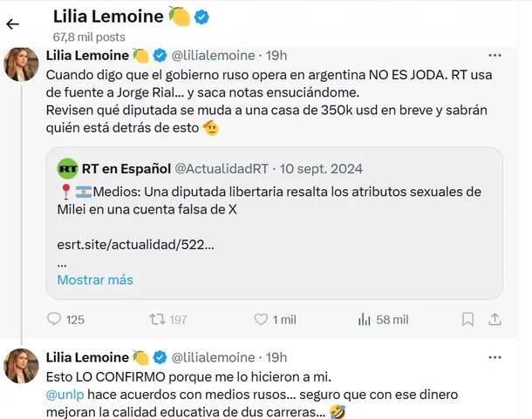Open more options on first tweet

click(x=495, y=56)
